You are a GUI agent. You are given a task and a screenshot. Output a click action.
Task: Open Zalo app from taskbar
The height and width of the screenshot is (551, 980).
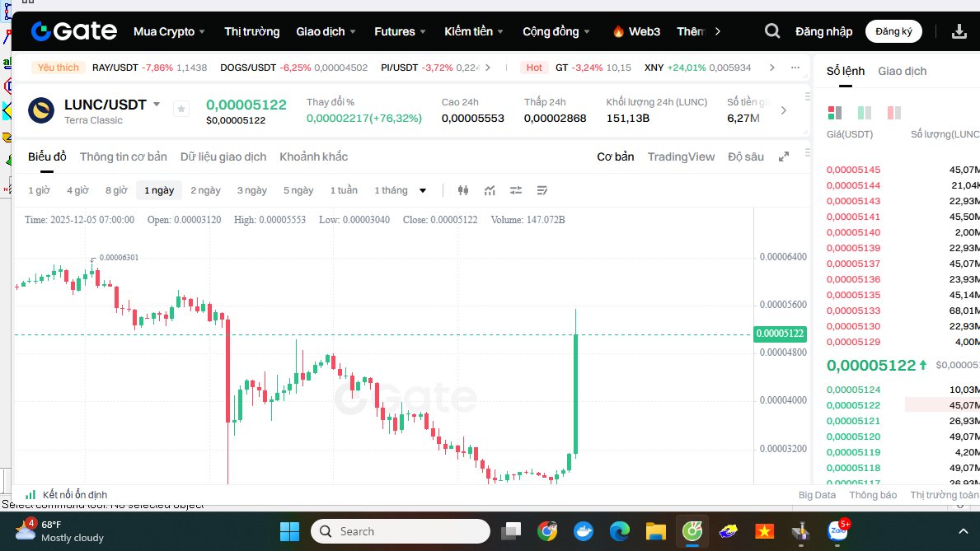[837, 531]
